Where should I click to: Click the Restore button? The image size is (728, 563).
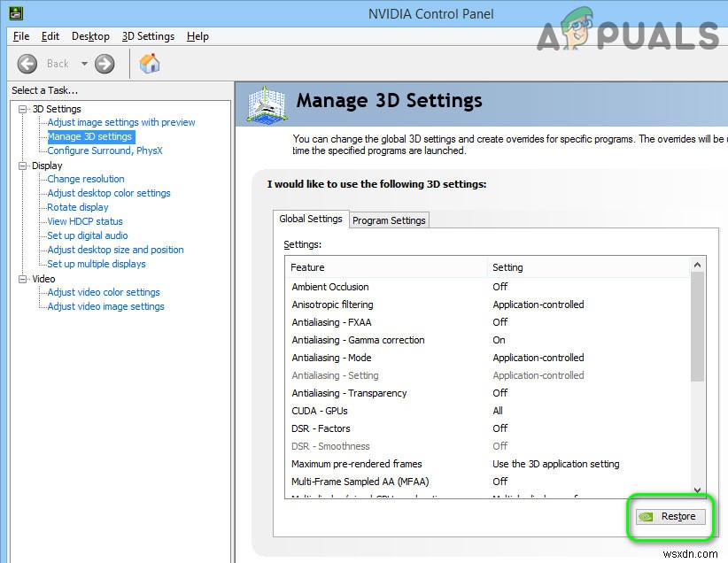coord(670,516)
